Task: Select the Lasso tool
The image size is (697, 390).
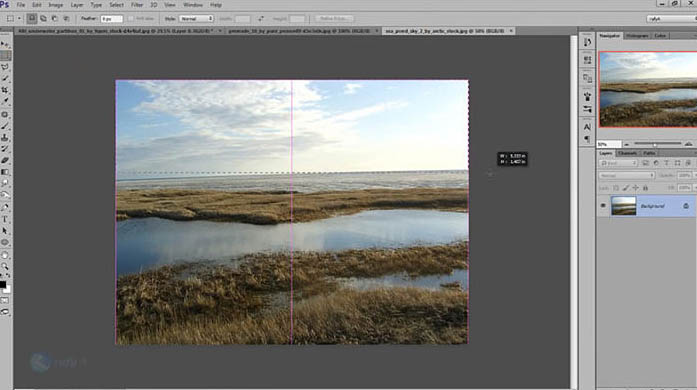Action: (x=5, y=67)
